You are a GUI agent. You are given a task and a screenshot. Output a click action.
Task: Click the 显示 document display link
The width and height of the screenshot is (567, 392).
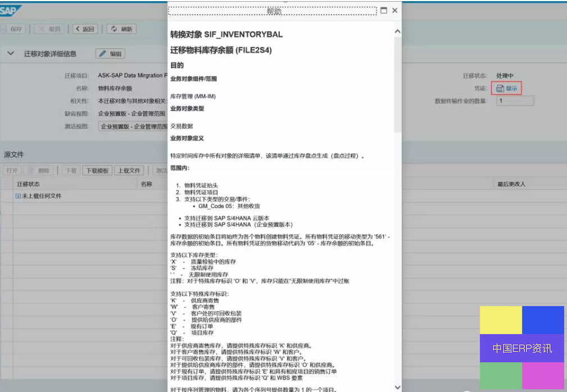[x=506, y=88]
